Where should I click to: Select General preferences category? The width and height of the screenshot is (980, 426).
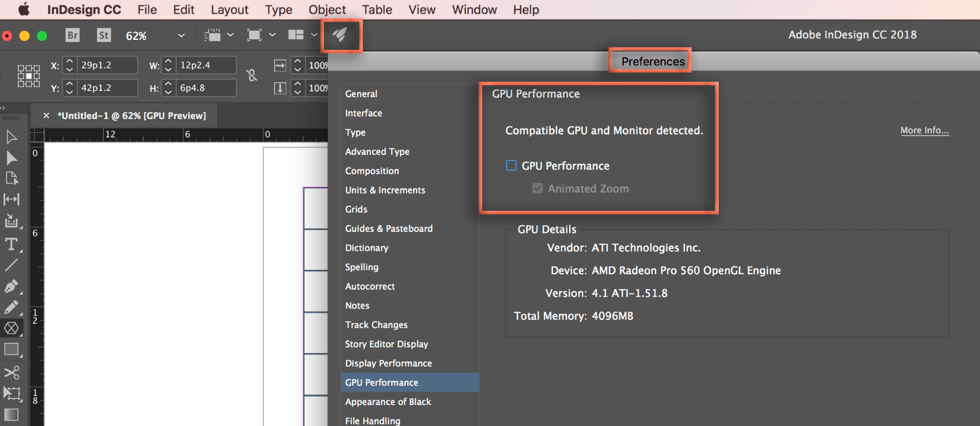pos(361,94)
